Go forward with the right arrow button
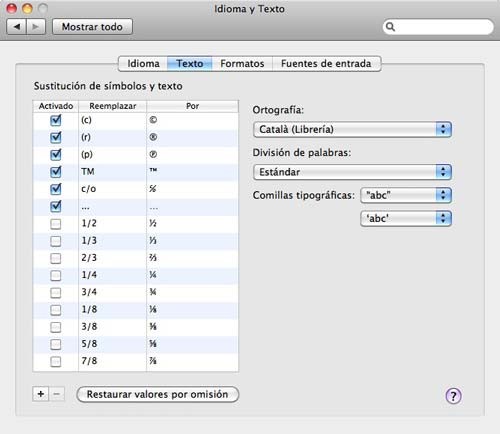Screen dimensions: 500x434 [x=36, y=27]
